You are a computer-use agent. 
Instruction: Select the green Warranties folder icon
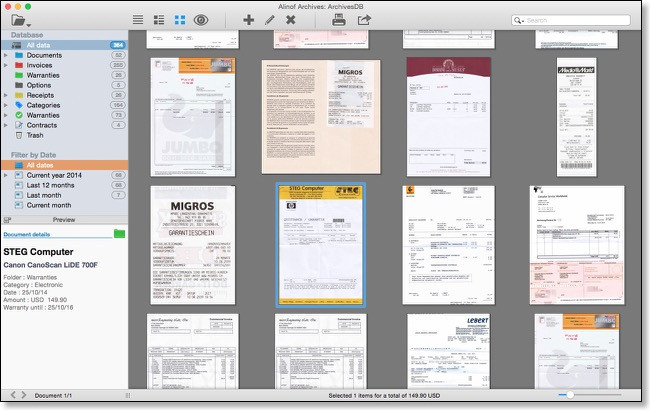click(19, 75)
